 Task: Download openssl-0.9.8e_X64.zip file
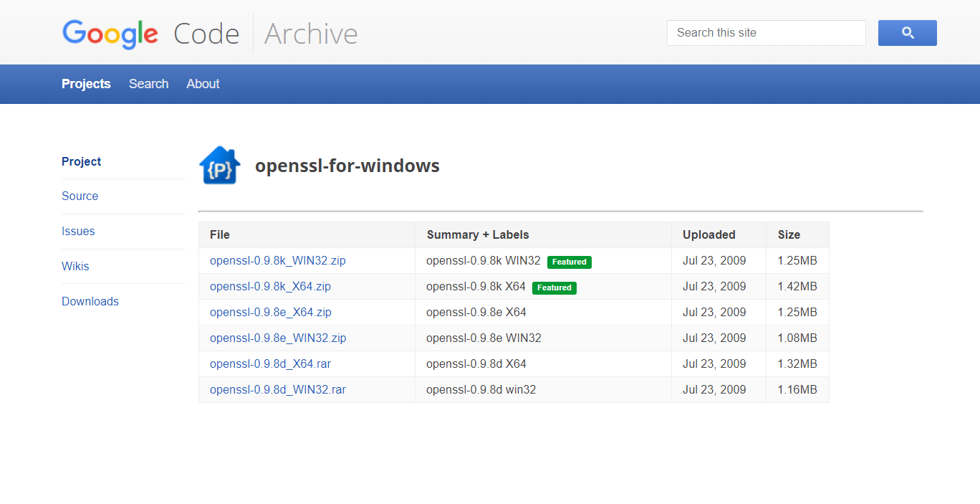click(270, 313)
